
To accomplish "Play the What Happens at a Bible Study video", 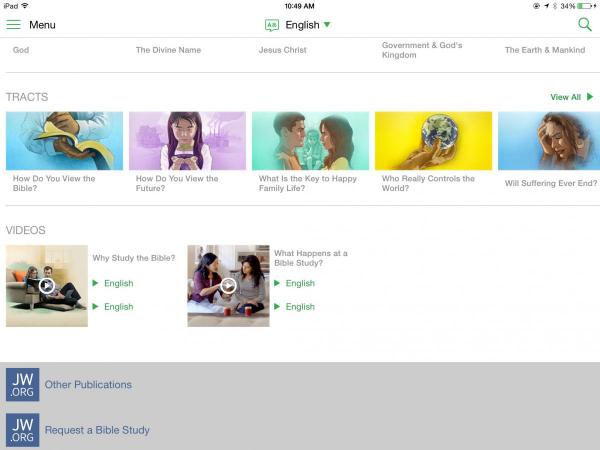I will [x=228, y=286].
